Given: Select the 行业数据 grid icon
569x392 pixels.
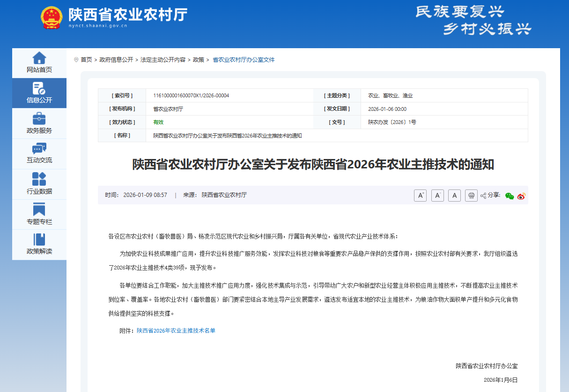Looking at the screenshot, I should click(39, 179).
